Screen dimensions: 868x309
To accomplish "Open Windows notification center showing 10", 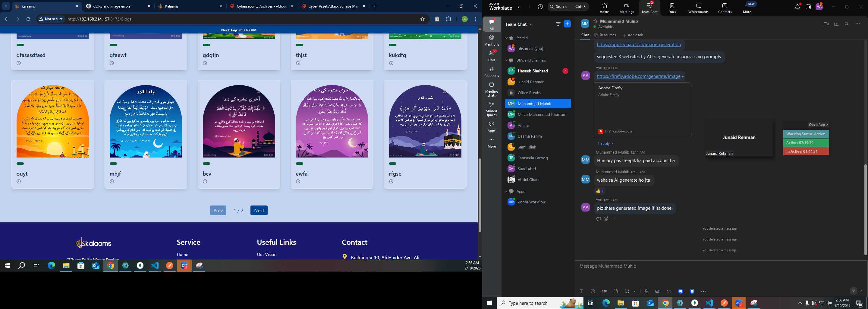I will (x=859, y=303).
